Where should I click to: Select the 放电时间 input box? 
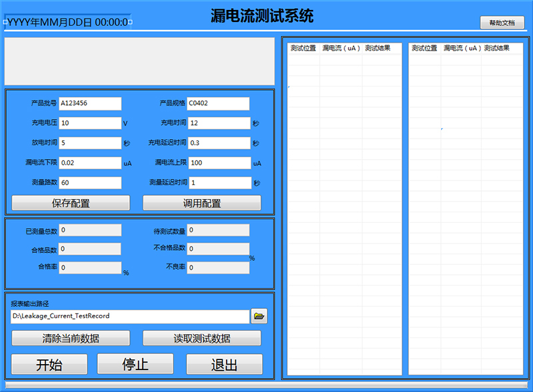coord(91,143)
